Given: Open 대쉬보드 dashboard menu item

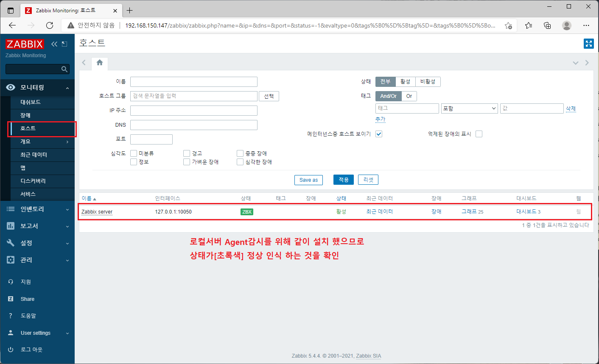Looking at the screenshot, I should [x=42, y=102].
